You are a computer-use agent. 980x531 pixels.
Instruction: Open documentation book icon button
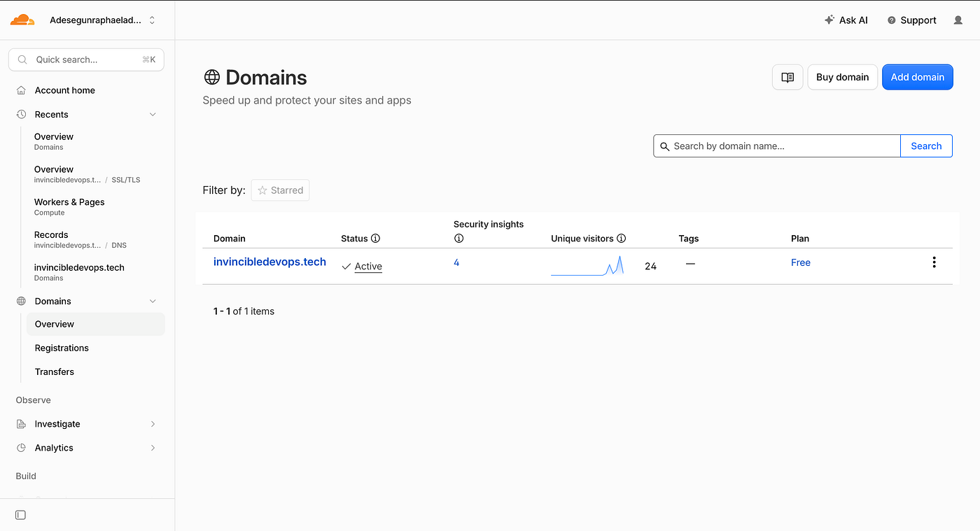(x=787, y=77)
